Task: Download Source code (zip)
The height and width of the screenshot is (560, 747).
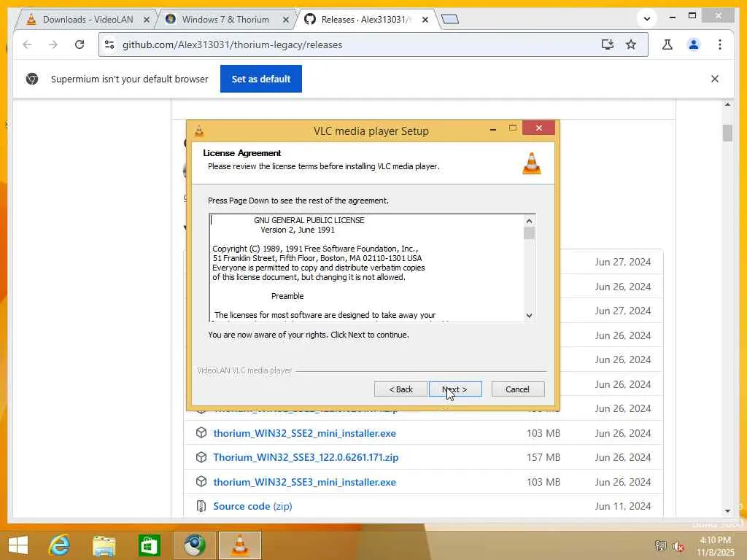Action: [252, 506]
